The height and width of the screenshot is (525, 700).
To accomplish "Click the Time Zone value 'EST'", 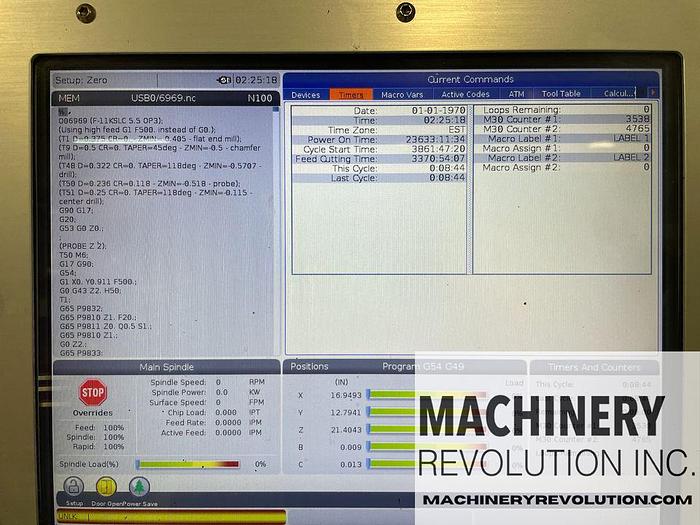I will tap(457, 129).
